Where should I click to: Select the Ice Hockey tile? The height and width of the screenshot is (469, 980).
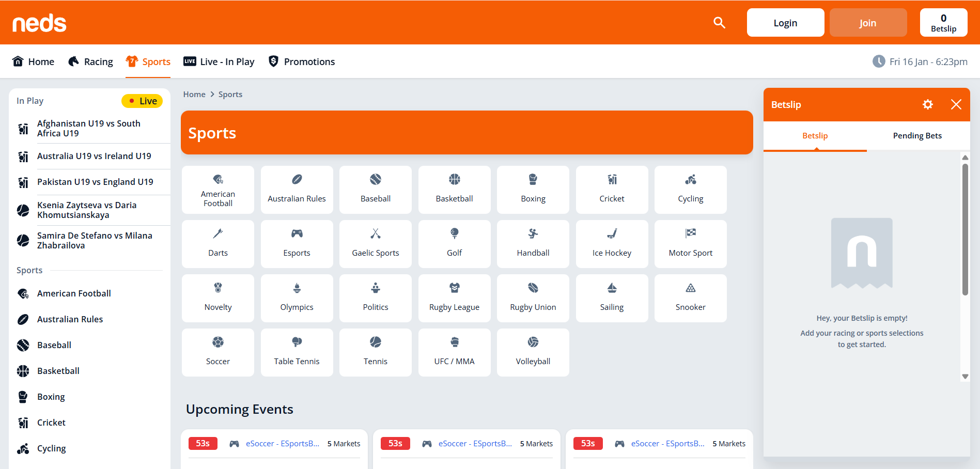pos(612,244)
